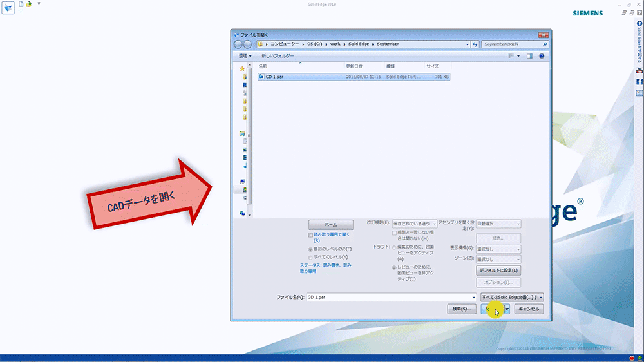Image resolution: width=644 pixels, height=362 pixels.
Task: Click the Forward navigation arrow in file dialog
Action: pos(247,44)
